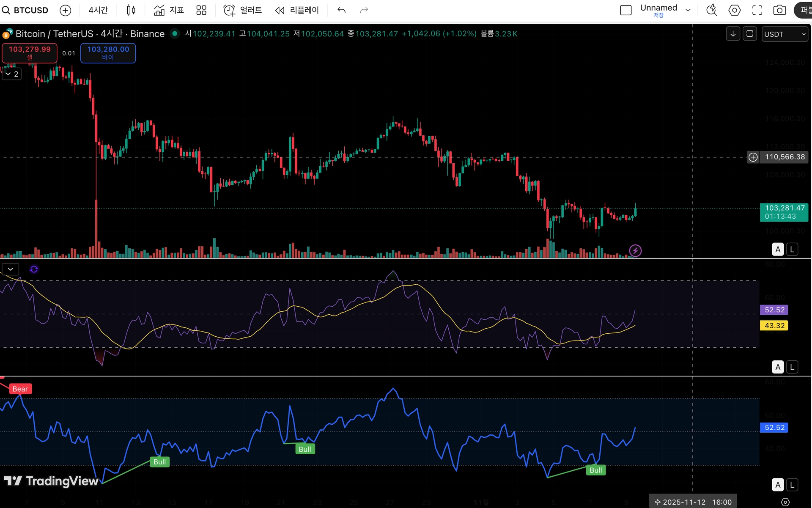Enter fullscreen mode
Viewport: 812px width, 508px height.
point(757,10)
